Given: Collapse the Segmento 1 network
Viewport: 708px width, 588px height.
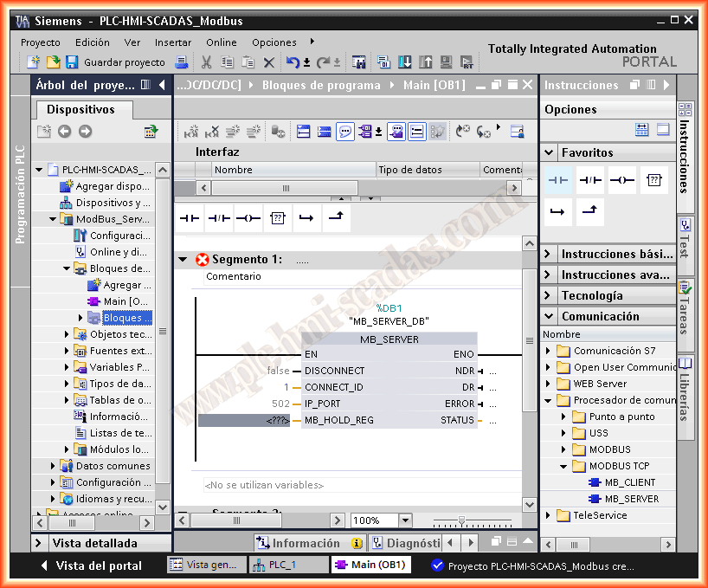Looking at the screenshot, I should [183, 260].
